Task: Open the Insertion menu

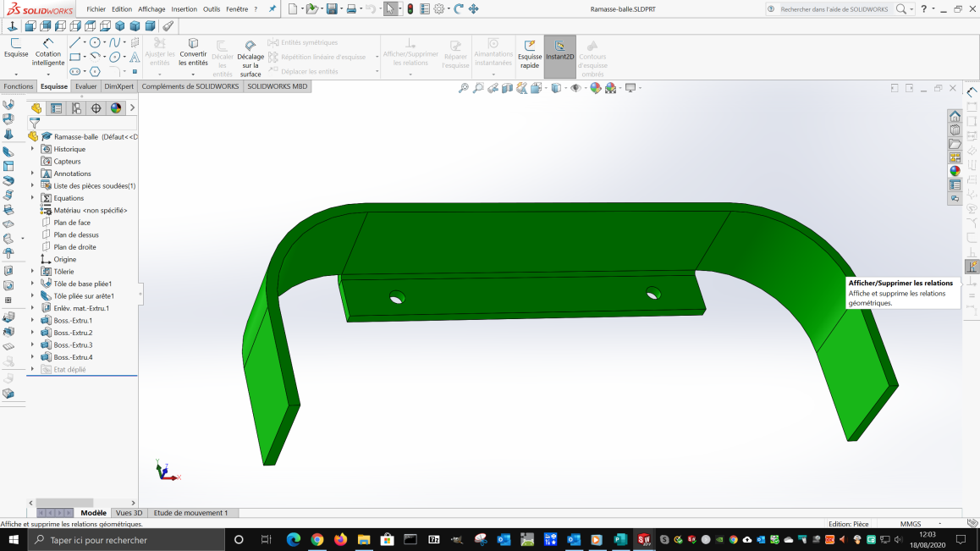Action: tap(184, 9)
